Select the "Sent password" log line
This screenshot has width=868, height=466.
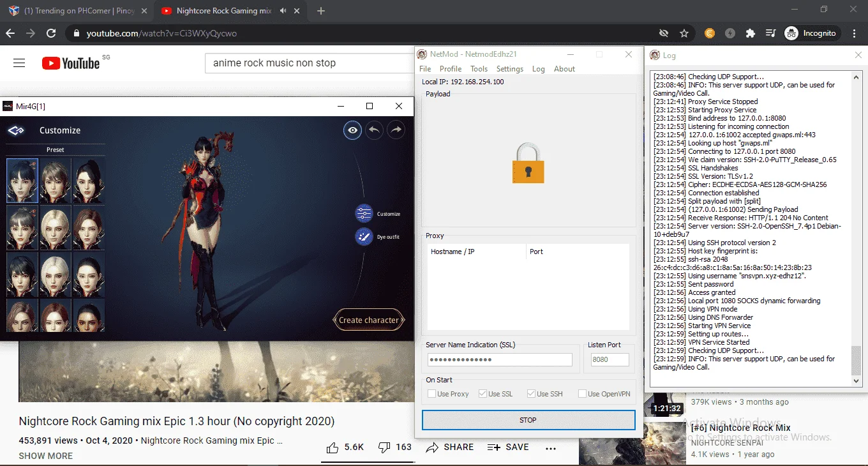click(x=693, y=284)
